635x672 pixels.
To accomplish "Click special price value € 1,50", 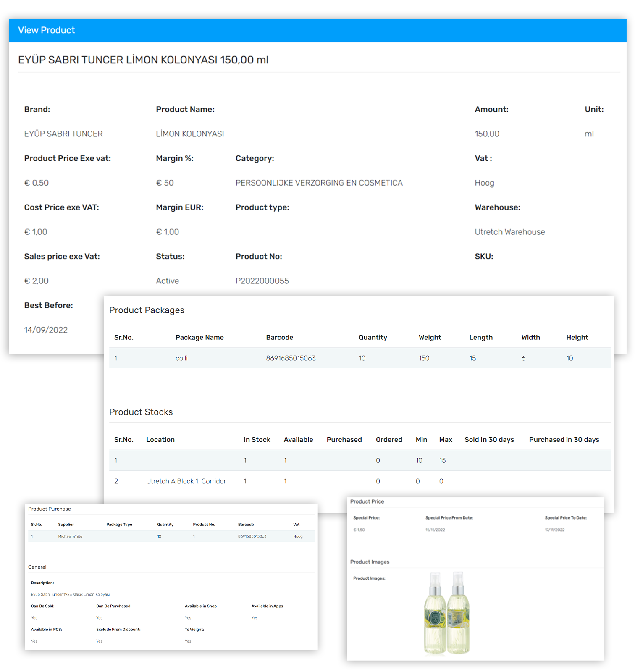I will pyautogui.click(x=359, y=530).
